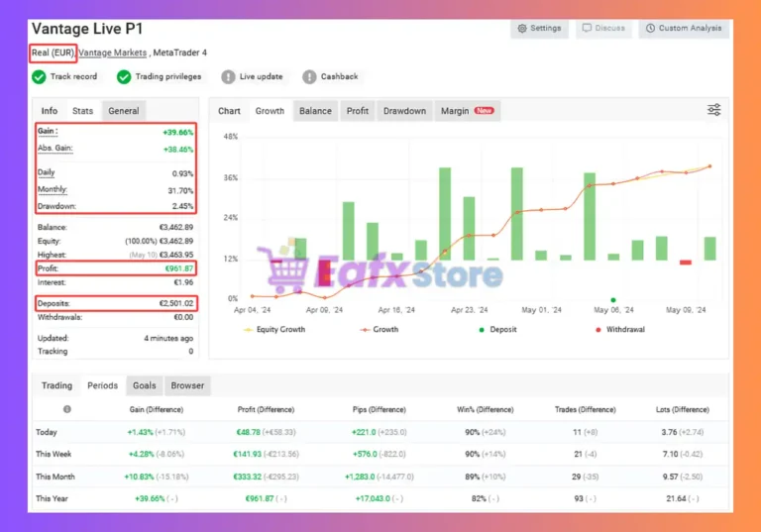Click the green deposit dot on the chart
This screenshot has height=532, width=761.
point(613,300)
